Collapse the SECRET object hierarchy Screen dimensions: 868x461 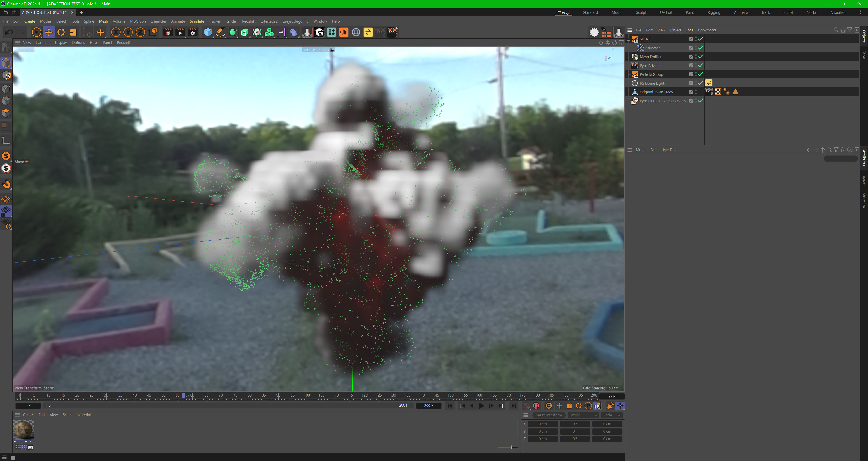click(x=628, y=39)
